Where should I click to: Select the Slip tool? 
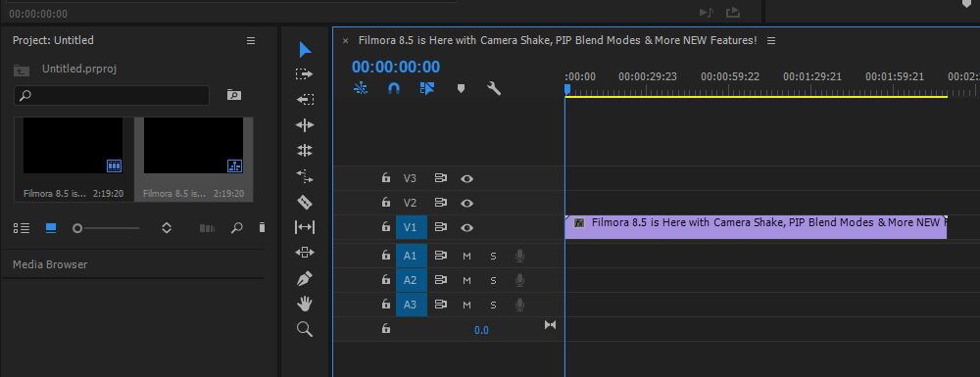coord(305,227)
